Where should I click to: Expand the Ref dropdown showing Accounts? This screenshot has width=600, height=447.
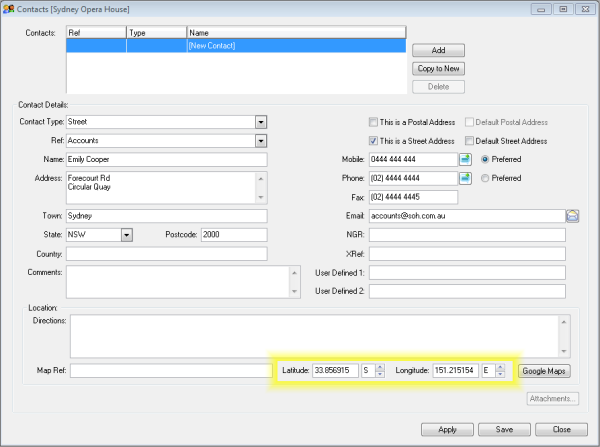point(260,141)
